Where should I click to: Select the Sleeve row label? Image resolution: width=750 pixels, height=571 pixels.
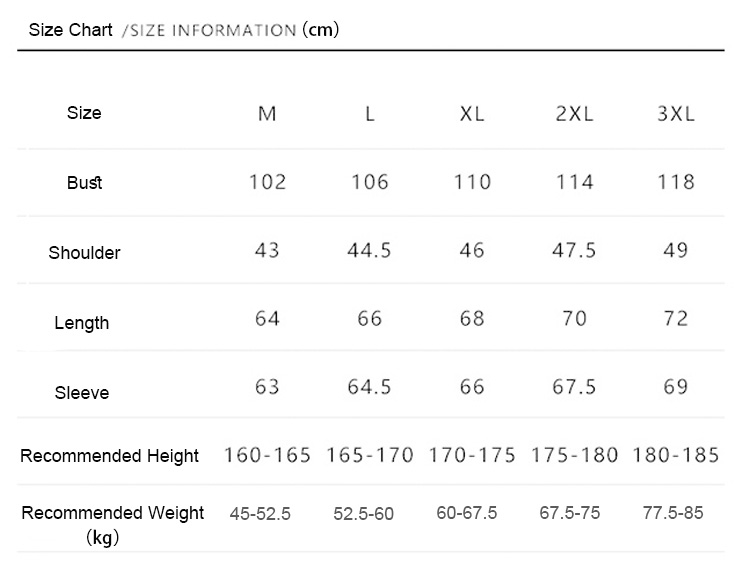coord(82,393)
